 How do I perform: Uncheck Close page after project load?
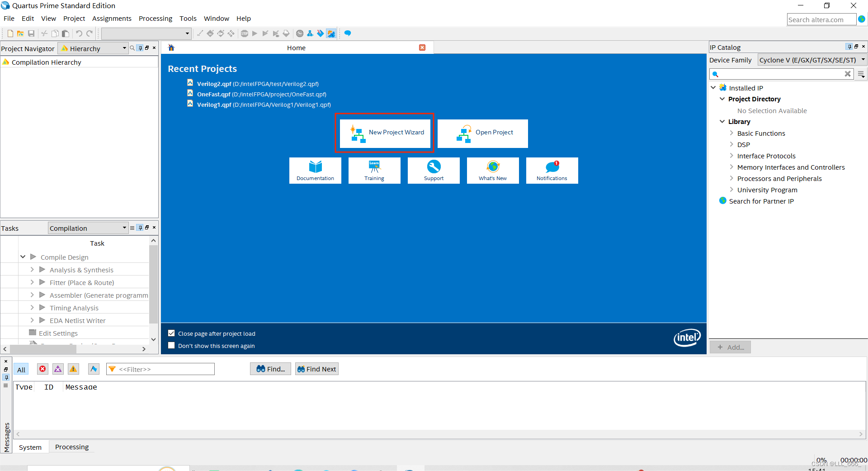171,333
